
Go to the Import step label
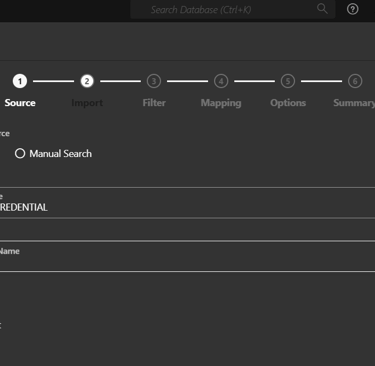tap(87, 103)
